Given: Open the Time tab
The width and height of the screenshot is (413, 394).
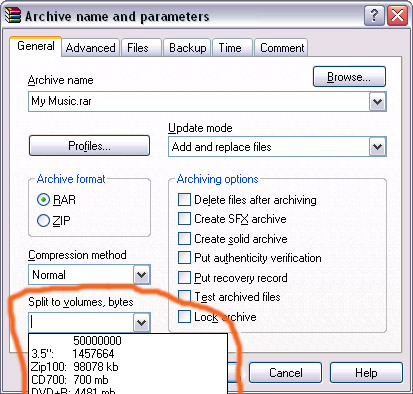Looking at the screenshot, I should 232,48.
